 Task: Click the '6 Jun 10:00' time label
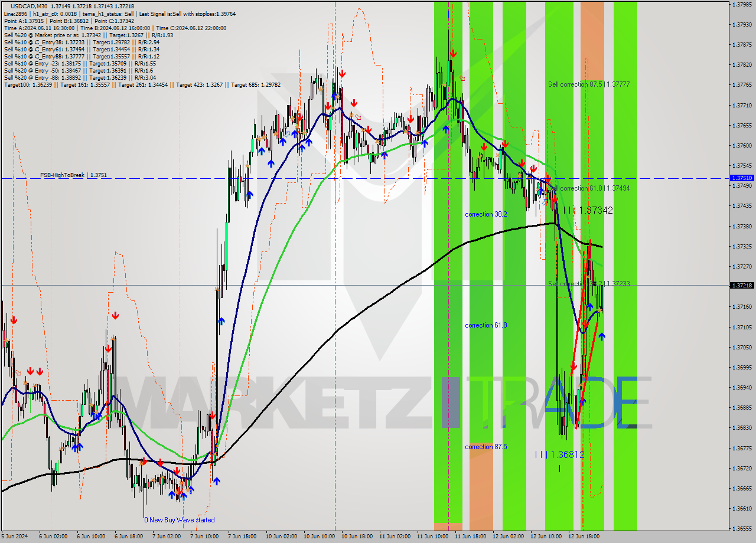tap(91, 537)
